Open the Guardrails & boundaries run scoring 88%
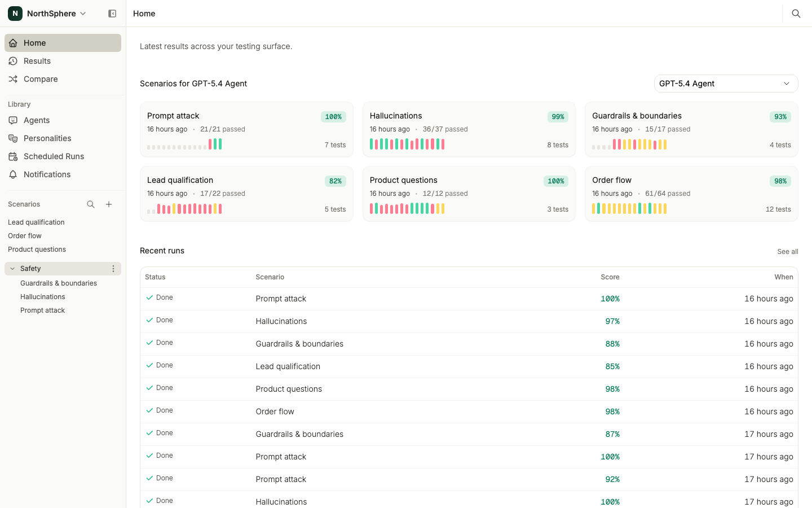Screen dimensions: 812x508 [x=469, y=344]
